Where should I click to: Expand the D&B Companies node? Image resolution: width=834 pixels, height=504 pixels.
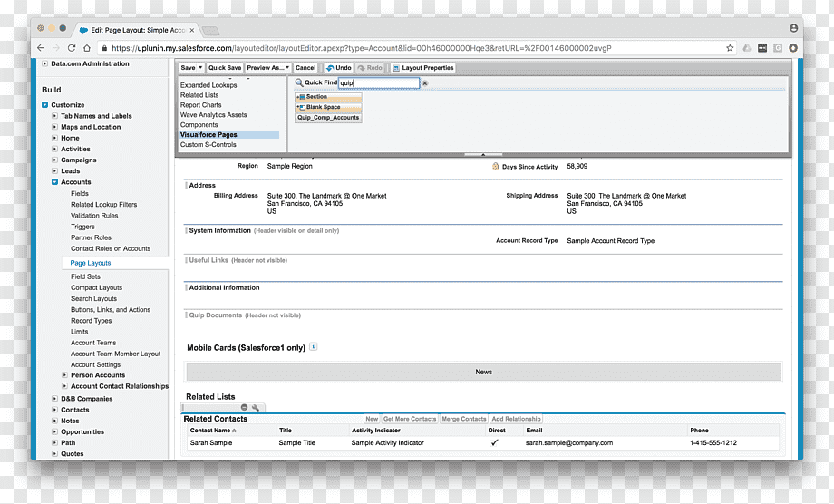coord(54,398)
